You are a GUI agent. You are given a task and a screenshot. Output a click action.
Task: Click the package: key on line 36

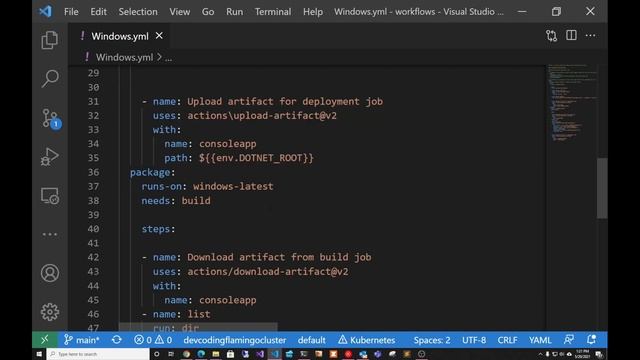tap(153, 172)
